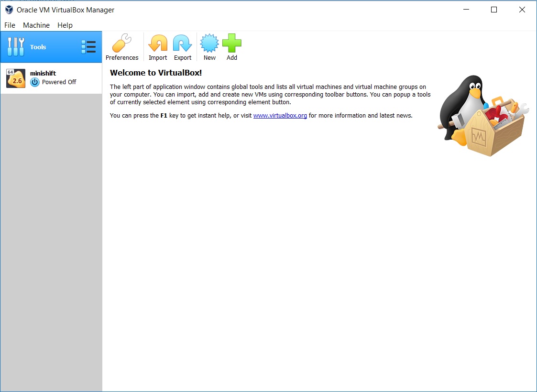Open the Tools list menu icon
This screenshot has height=392, width=537.
(88, 47)
